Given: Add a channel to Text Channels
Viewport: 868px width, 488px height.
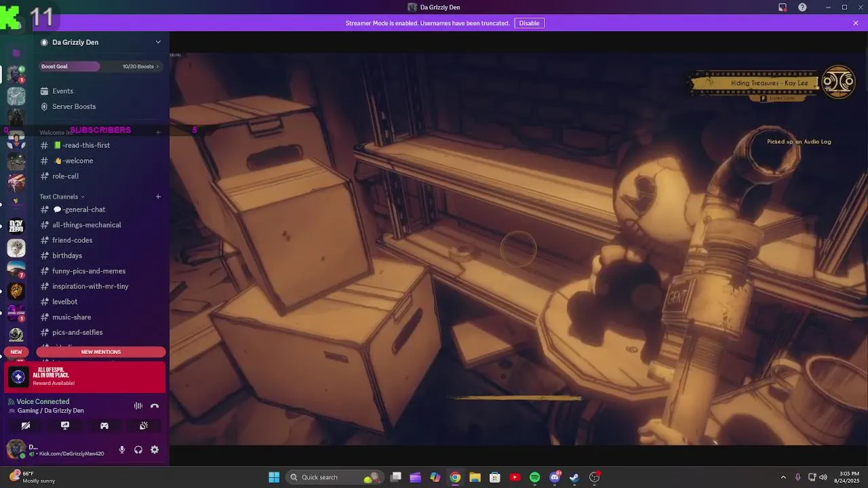Looking at the screenshot, I should (x=158, y=197).
